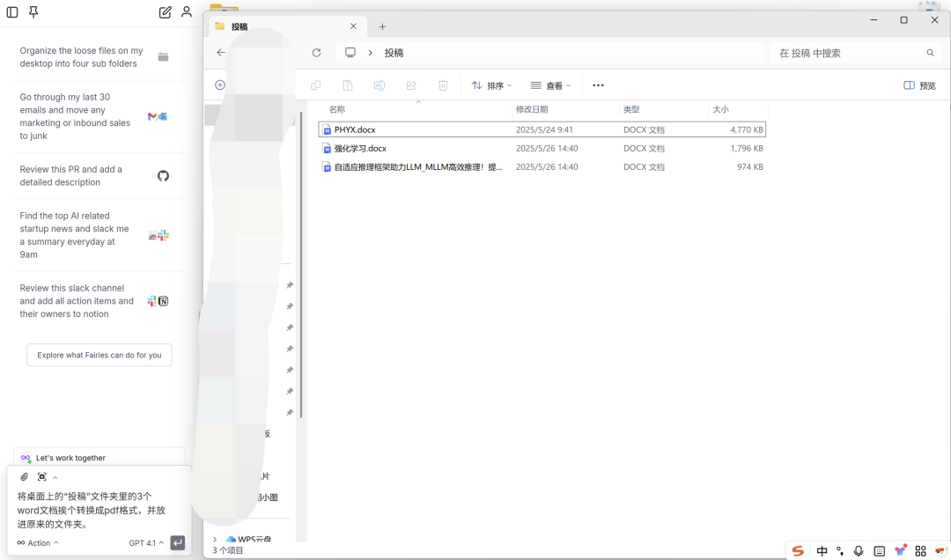951x560 pixels.
Task: Open the Sogou skin (shirt) icon
Action: pyautogui.click(x=901, y=550)
